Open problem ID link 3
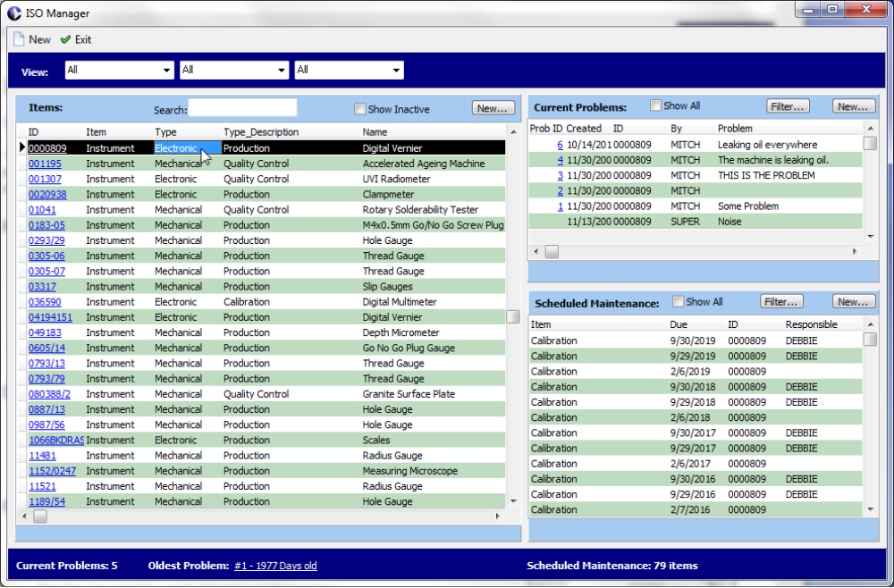Screen dimensions: 894x588 (x=560, y=175)
